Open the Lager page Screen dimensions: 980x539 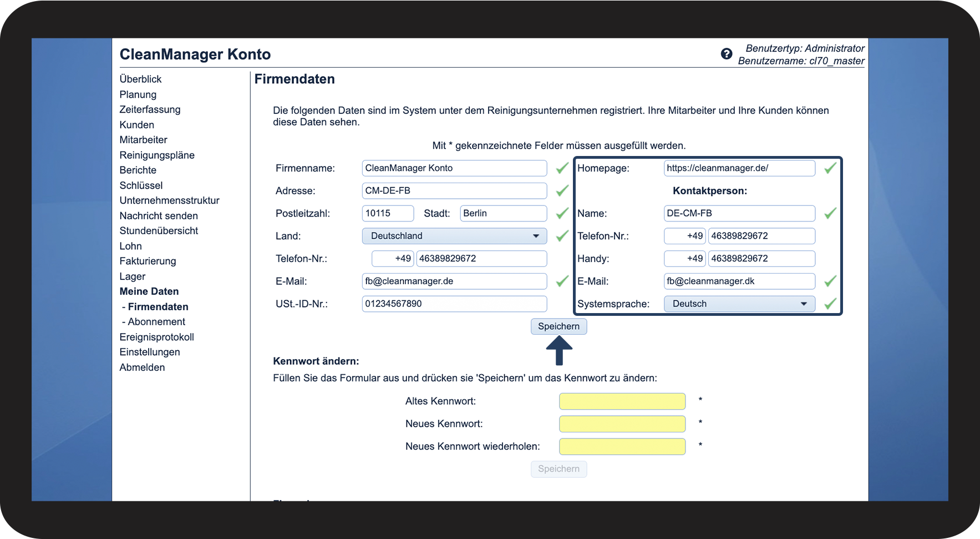(132, 276)
